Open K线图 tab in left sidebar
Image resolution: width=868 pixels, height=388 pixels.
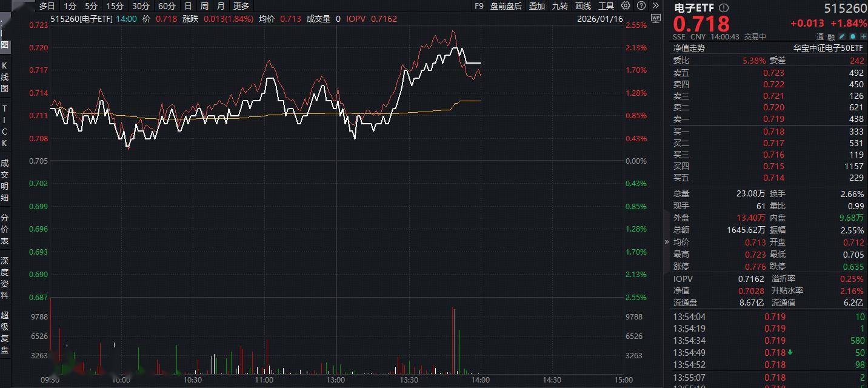click(5, 76)
